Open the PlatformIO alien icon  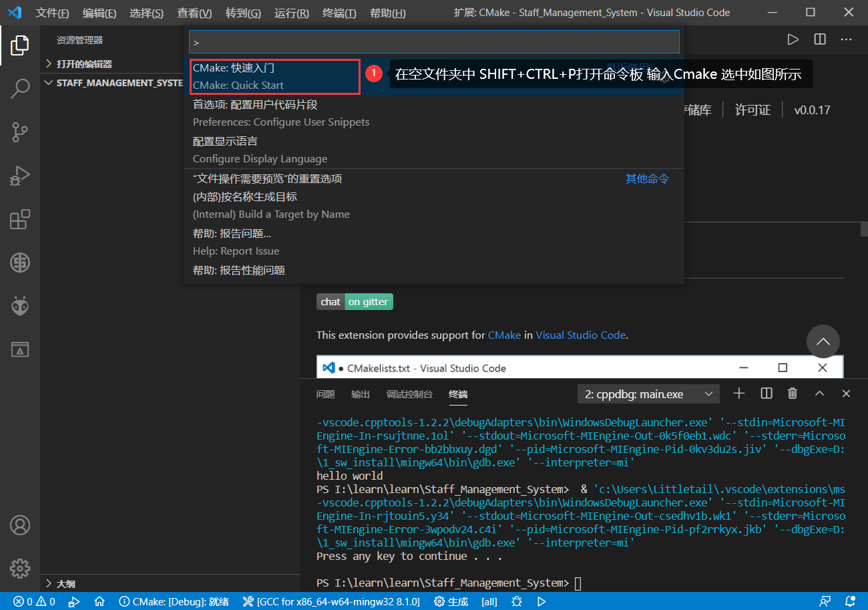[x=20, y=306]
